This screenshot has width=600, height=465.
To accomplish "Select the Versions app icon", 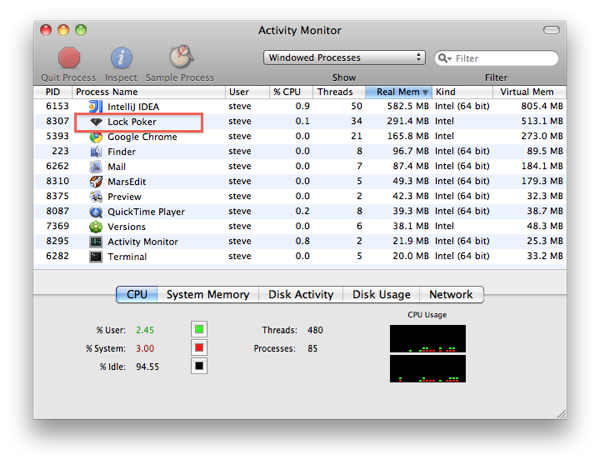I will pyautogui.click(x=96, y=227).
